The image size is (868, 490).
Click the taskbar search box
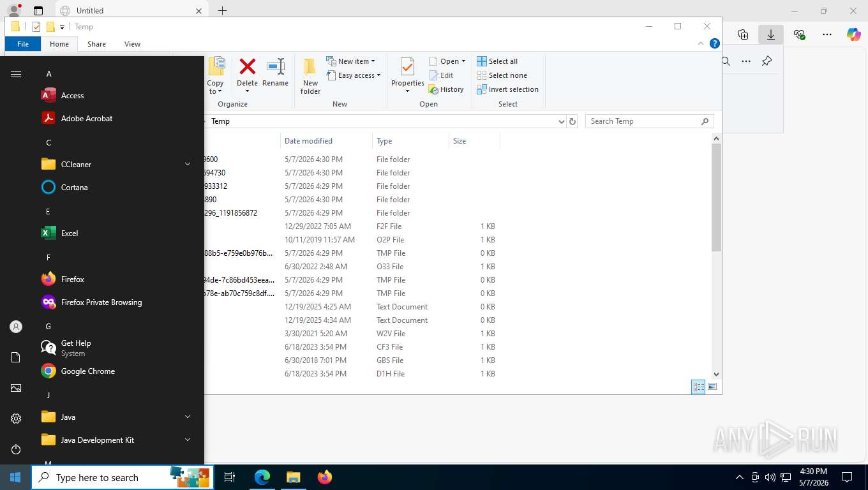click(x=123, y=477)
